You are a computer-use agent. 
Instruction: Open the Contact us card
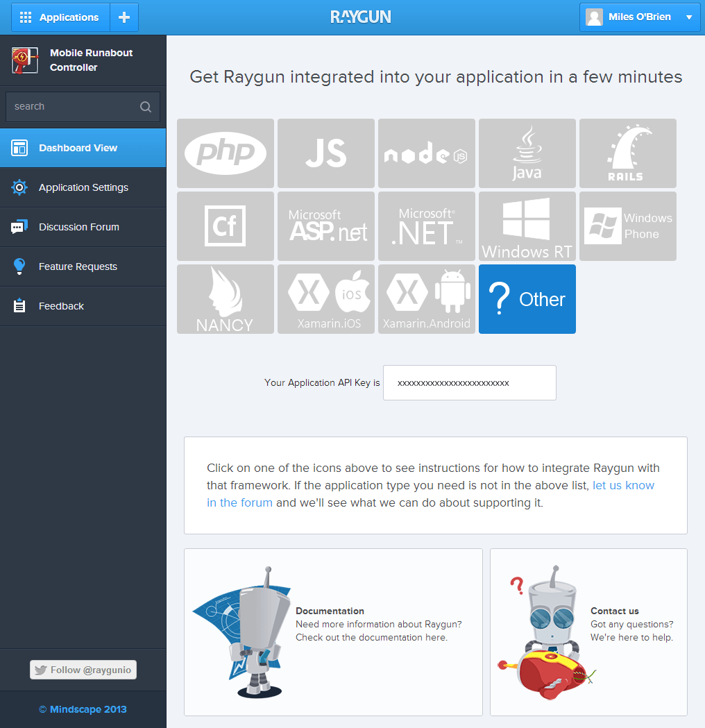[x=588, y=632]
